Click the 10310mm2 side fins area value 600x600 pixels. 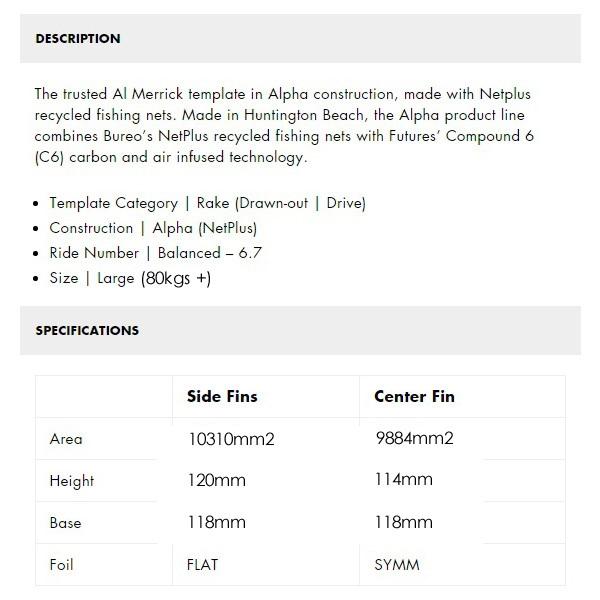(231, 439)
